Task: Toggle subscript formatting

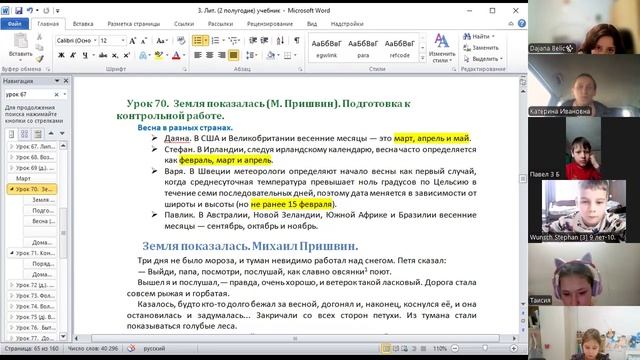Action: click(115, 55)
